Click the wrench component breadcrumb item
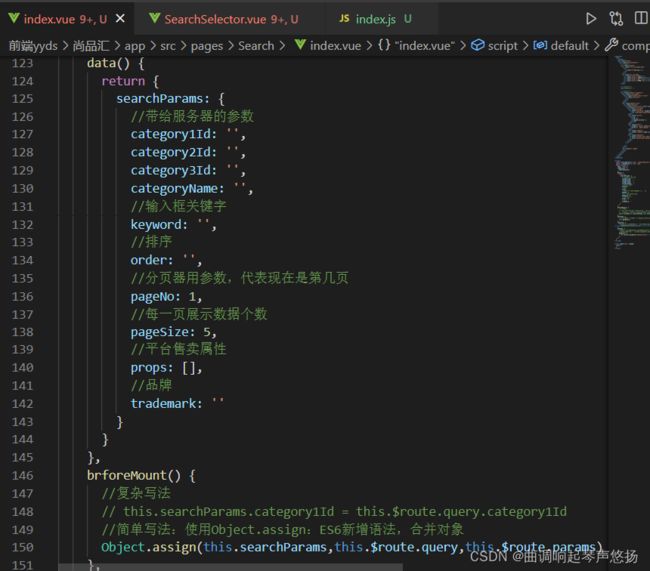Screen dimensions: 650x571 [x=628, y=46]
